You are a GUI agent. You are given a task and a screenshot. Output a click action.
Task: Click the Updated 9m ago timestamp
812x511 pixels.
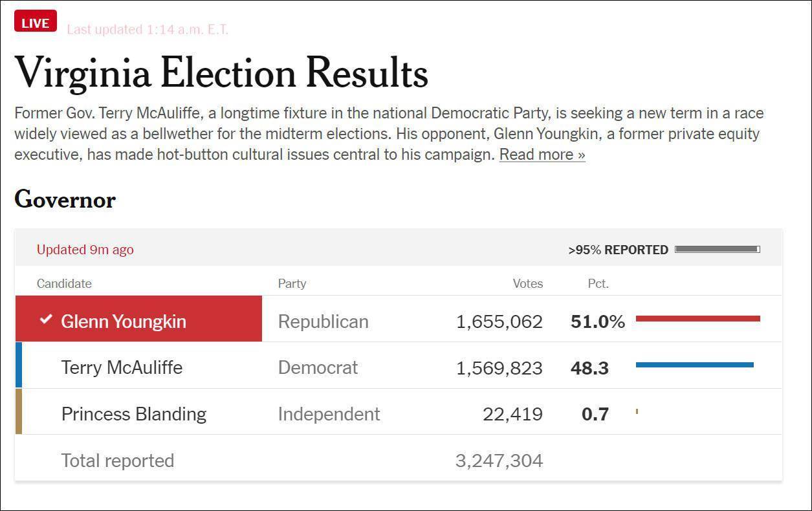click(85, 250)
